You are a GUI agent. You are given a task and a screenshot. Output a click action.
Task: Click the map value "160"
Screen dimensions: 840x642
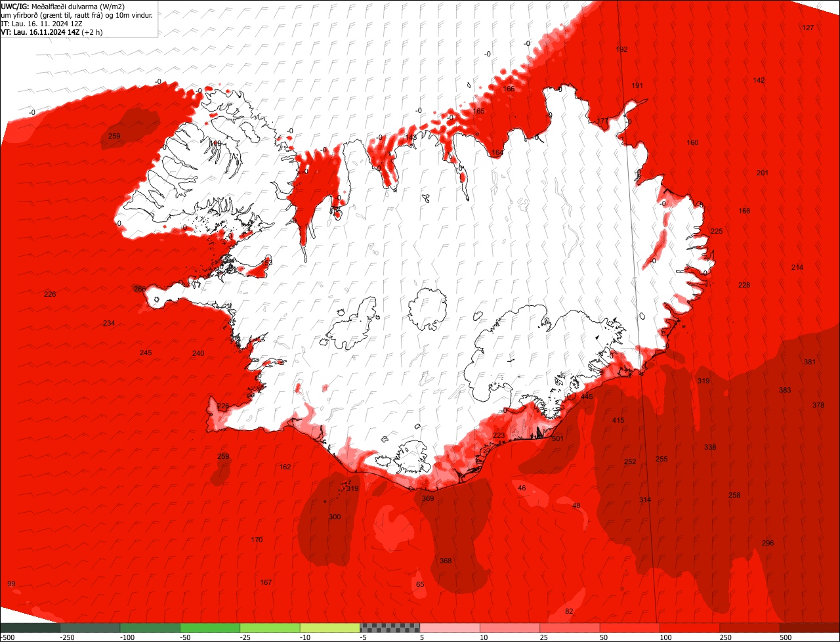click(692, 142)
